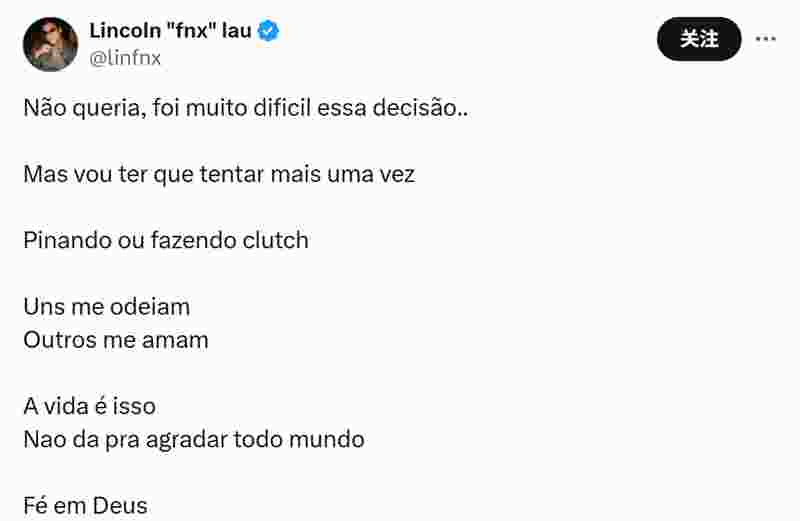The height and width of the screenshot is (521, 800).
Task: Click the black 关注 follow button
Action: click(699, 39)
